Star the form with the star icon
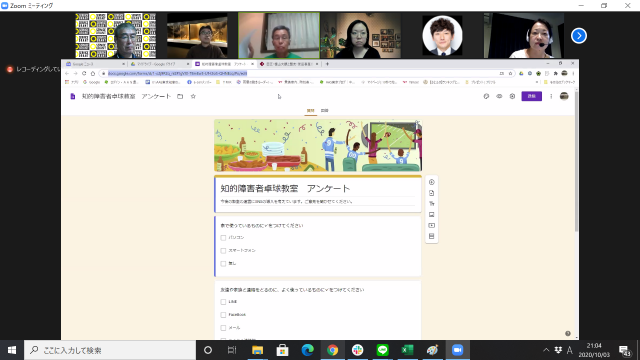This screenshot has width=640, height=360. pyautogui.click(x=193, y=96)
